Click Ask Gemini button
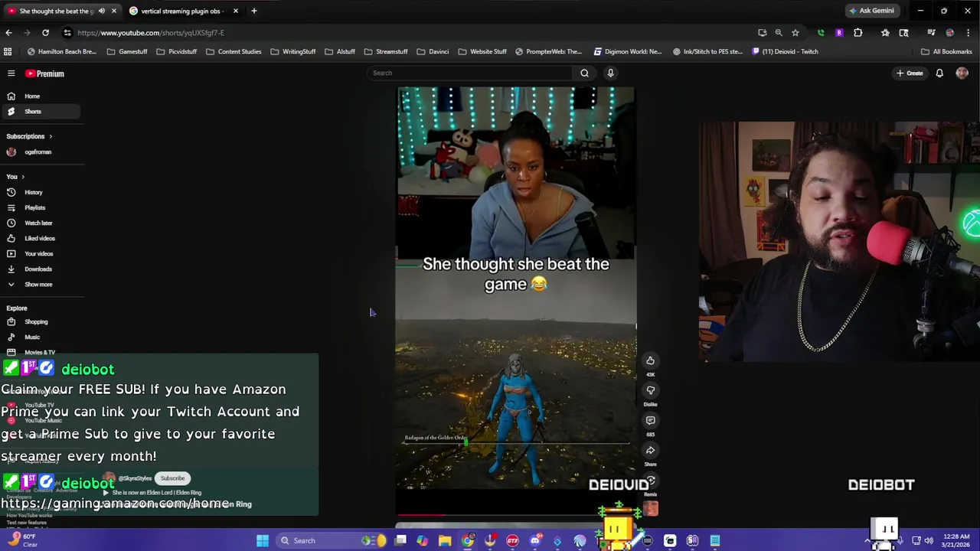 871,11
